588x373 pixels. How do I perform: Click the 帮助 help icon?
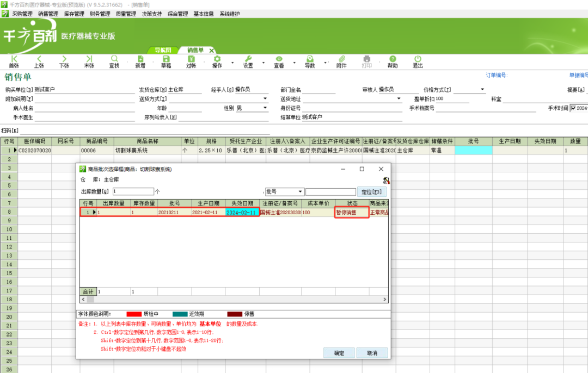point(392,61)
